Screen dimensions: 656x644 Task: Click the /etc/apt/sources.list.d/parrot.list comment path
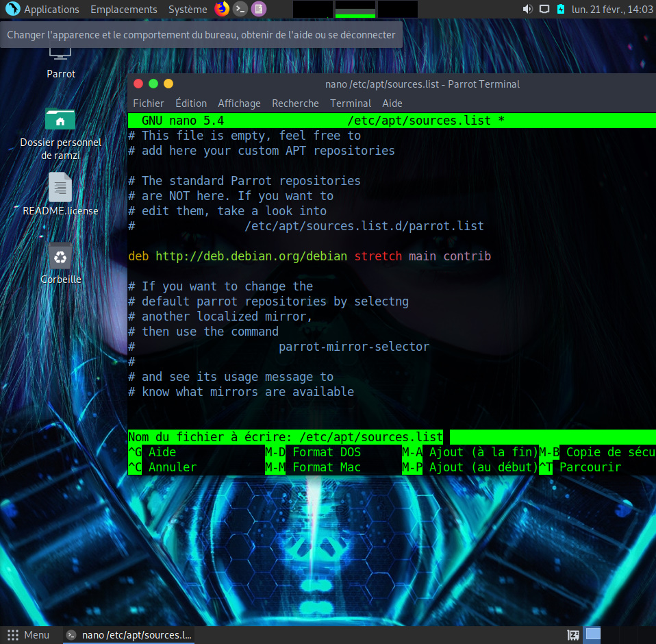coord(364,226)
